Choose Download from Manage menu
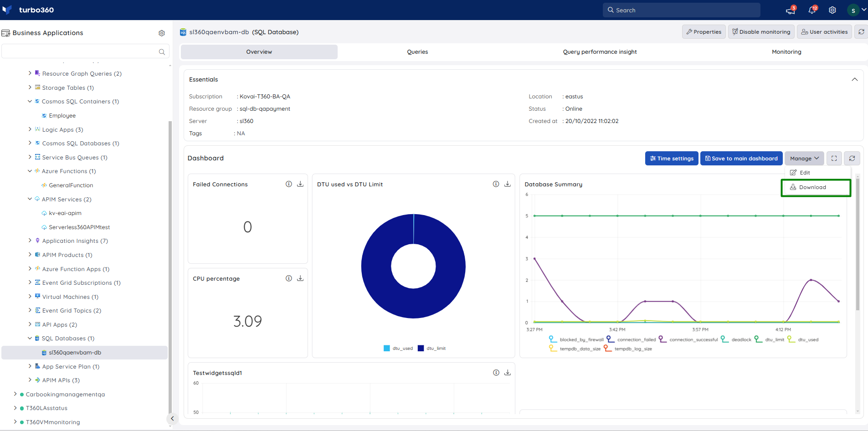Viewport: 868px width, 431px height. (x=816, y=187)
